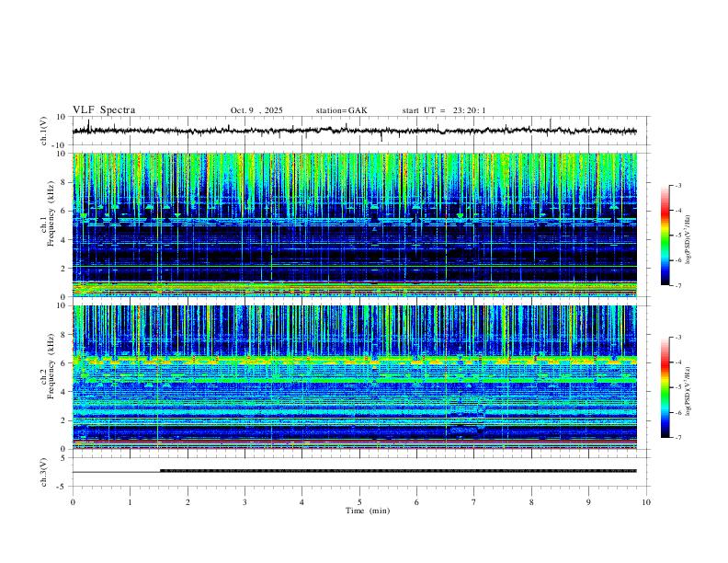Click time axis tick label "1"
Image resolution: width=728 pixels, height=563 pixels.
(130, 502)
